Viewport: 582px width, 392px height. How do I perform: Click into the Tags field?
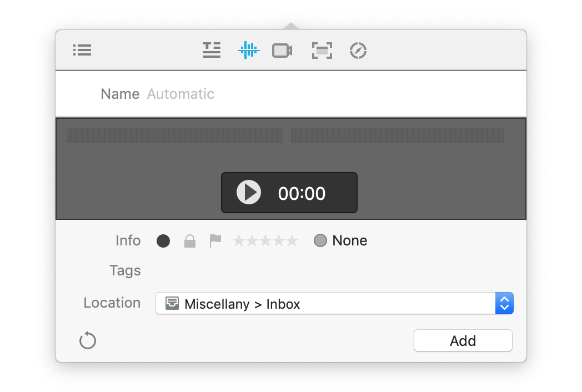pos(333,271)
